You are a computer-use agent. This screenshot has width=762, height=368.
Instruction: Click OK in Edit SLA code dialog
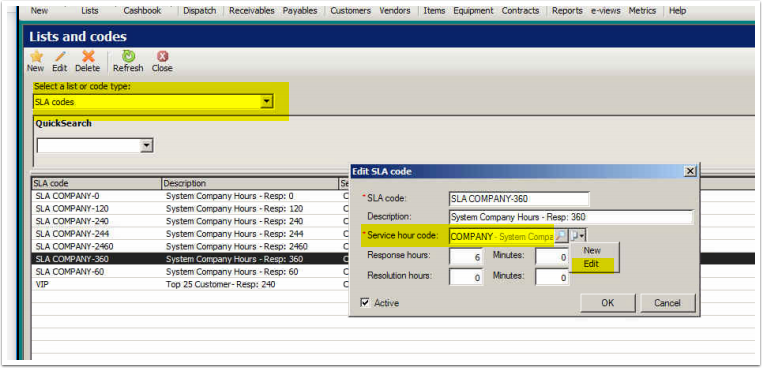click(607, 303)
